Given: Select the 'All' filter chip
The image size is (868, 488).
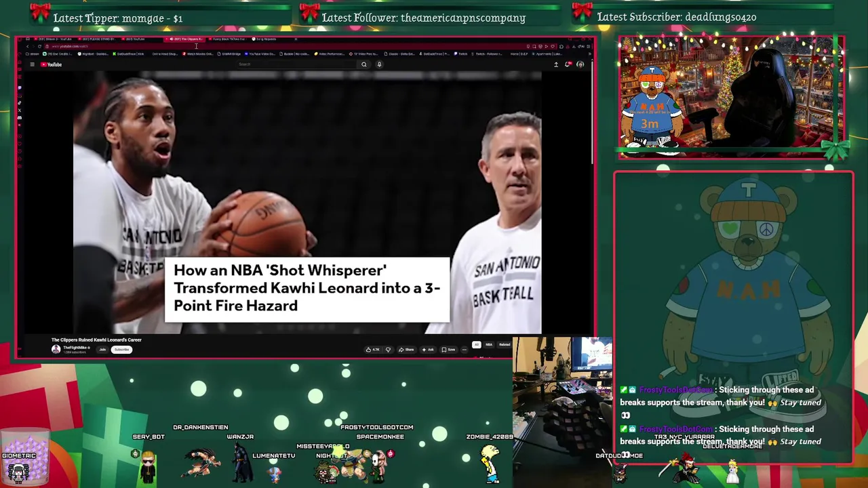Looking at the screenshot, I should [477, 344].
